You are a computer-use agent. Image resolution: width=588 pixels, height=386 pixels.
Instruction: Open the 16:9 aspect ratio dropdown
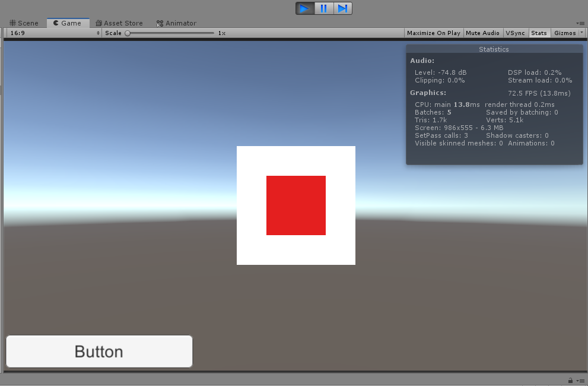tap(55, 33)
